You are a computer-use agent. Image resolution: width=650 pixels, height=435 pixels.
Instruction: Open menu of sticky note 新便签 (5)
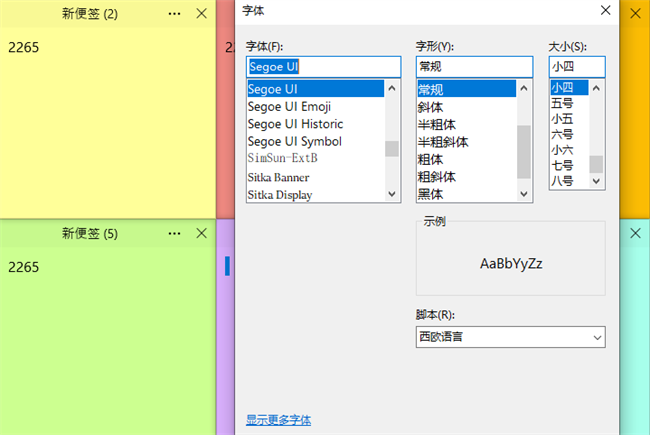(x=175, y=233)
